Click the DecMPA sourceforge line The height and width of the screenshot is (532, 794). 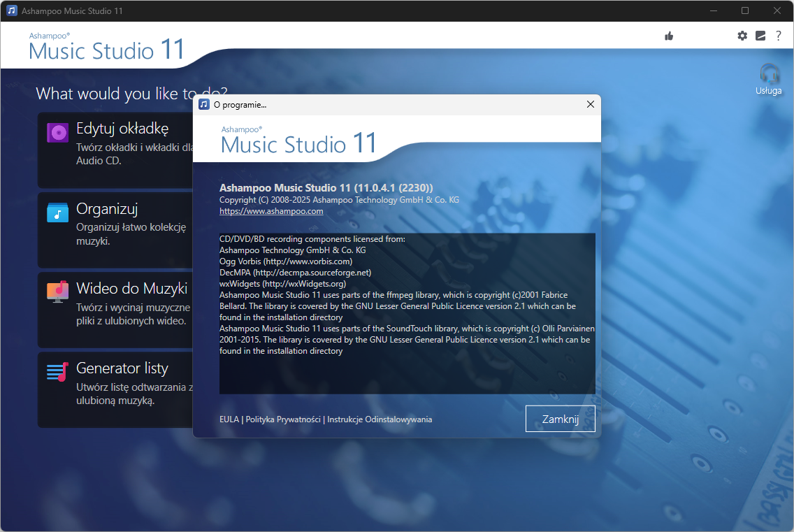295,273
